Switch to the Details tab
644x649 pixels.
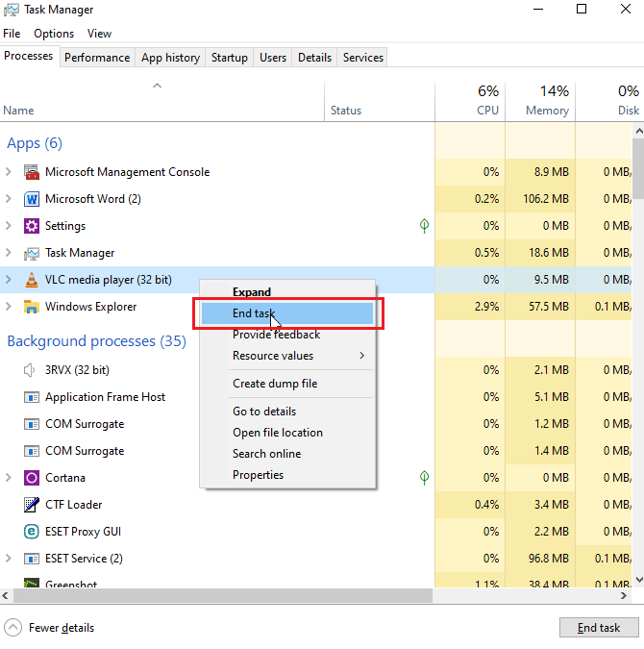314,58
